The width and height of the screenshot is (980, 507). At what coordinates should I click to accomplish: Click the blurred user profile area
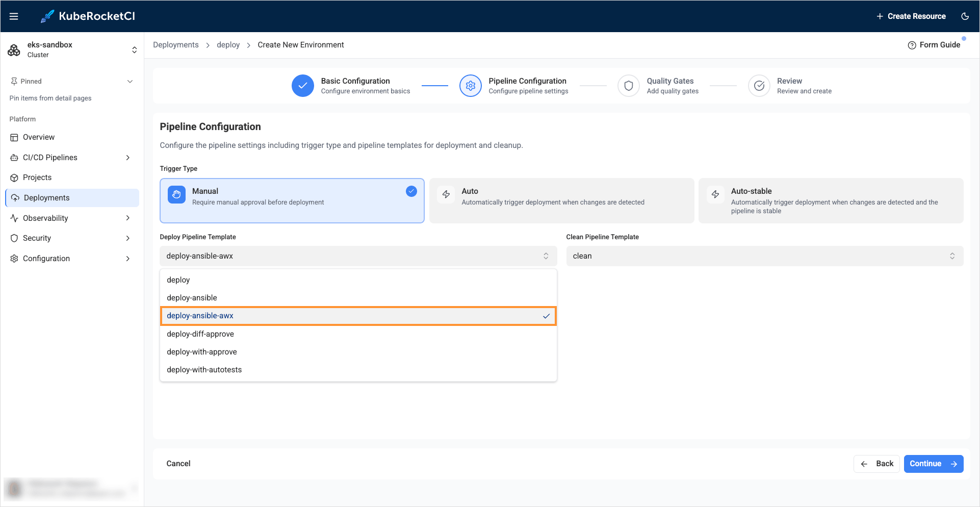(x=71, y=488)
